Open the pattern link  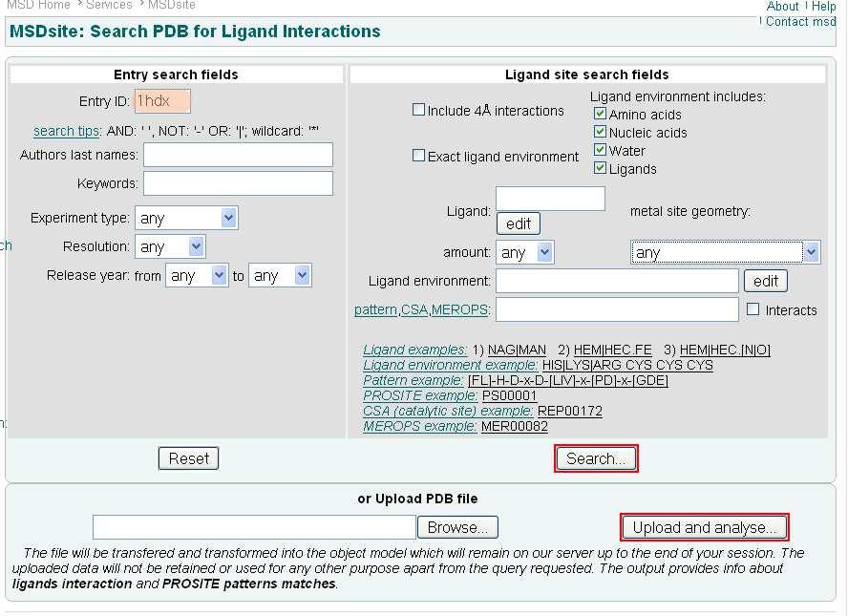point(376,309)
